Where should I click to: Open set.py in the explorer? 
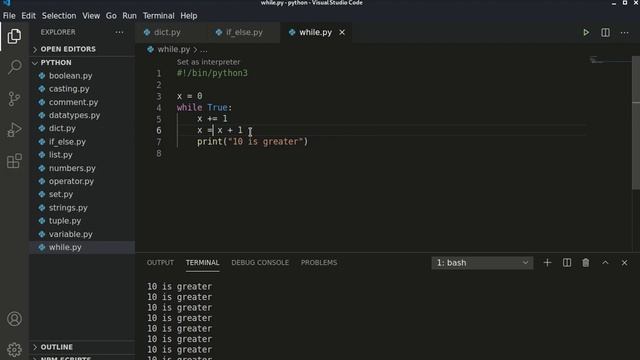coord(82,194)
